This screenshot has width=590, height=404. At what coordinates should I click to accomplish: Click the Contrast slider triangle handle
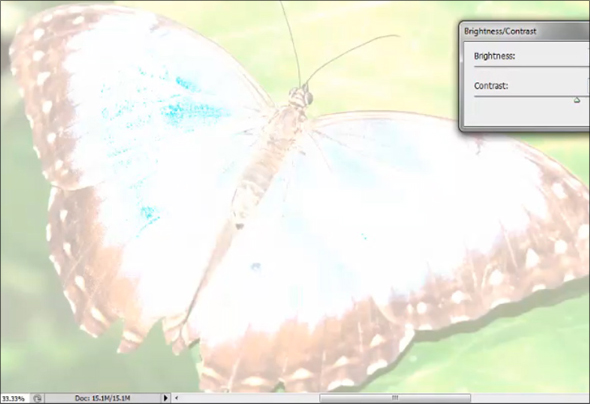[577, 100]
